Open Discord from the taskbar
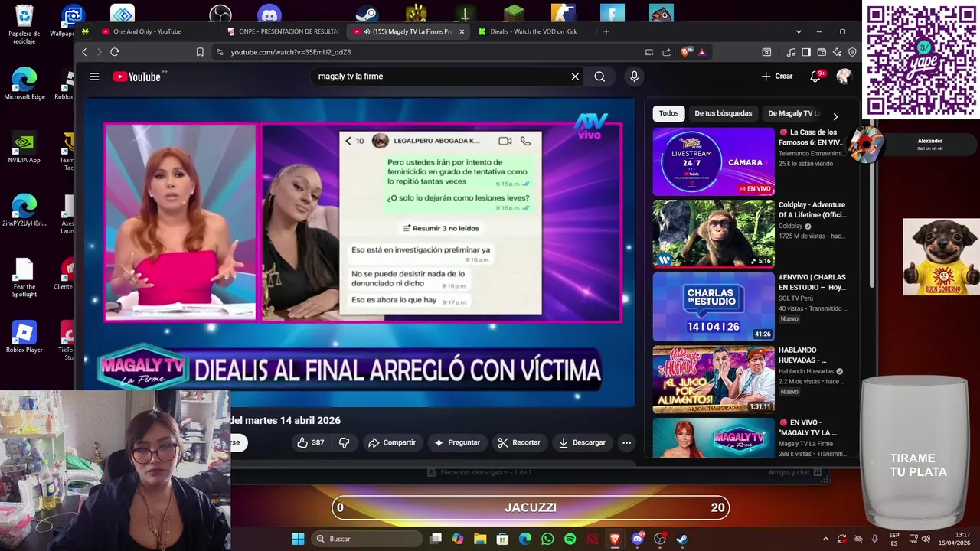This screenshot has height=551, width=980. [x=637, y=539]
